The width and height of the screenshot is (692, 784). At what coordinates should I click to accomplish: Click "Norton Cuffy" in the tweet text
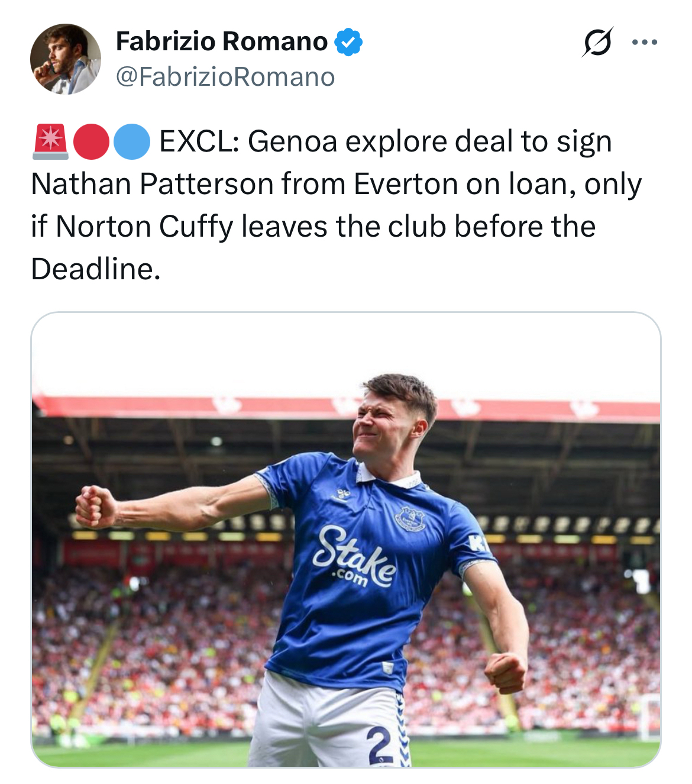144,227
